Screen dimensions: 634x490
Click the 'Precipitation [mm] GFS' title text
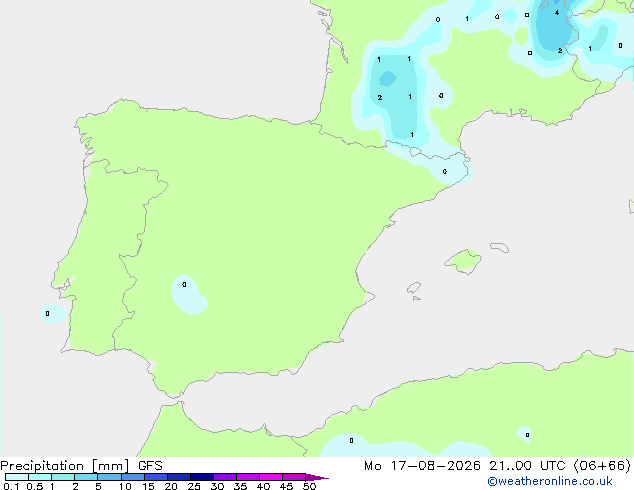pos(81,466)
